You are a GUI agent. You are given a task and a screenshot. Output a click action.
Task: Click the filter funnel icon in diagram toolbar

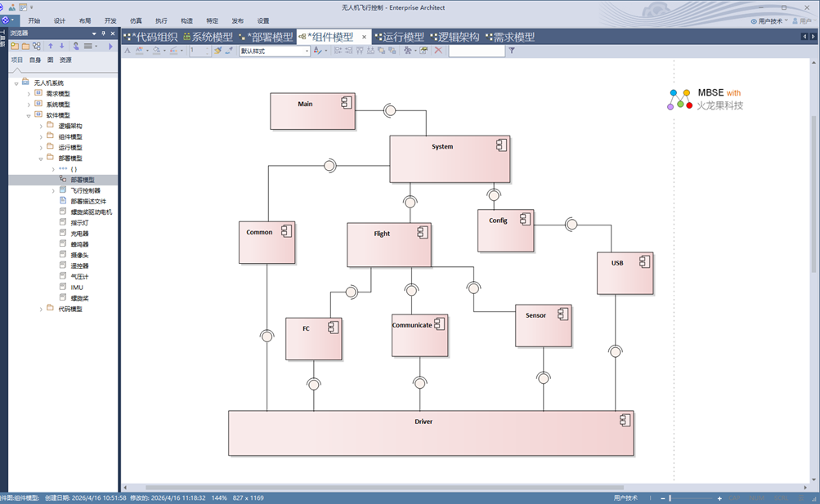(512, 51)
